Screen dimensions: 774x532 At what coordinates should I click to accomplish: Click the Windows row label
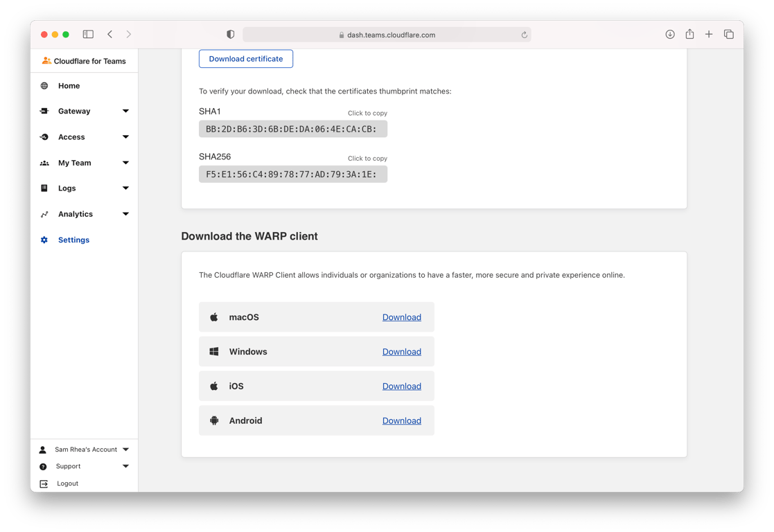pos(248,352)
